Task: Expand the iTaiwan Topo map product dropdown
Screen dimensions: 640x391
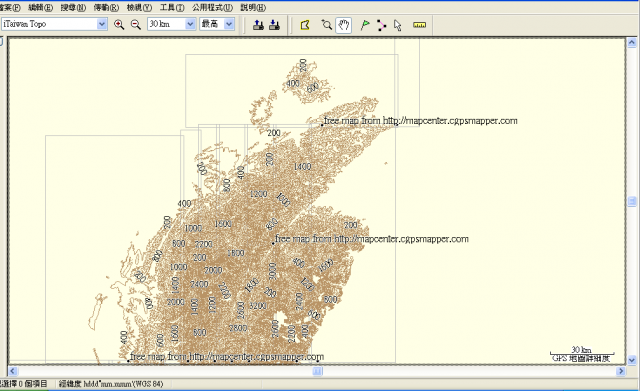Action: pyautogui.click(x=102, y=24)
